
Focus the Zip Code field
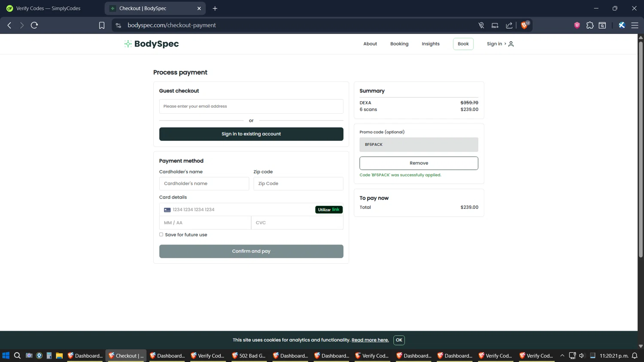pos(298,184)
